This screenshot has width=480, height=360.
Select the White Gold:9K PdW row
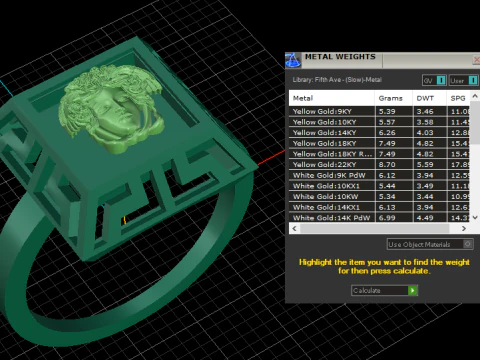(379, 175)
